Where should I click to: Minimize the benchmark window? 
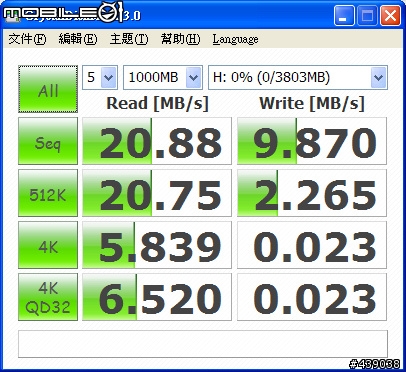coord(344,16)
